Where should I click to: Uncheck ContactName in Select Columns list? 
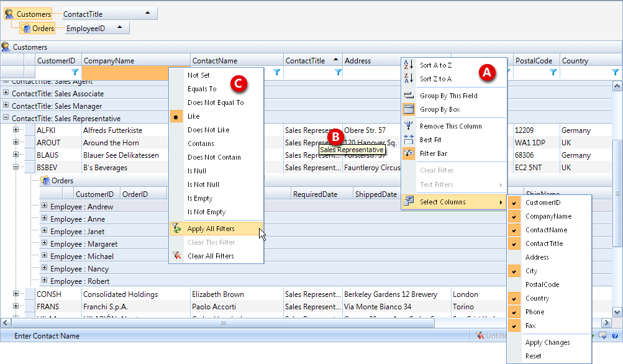tap(514, 230)
